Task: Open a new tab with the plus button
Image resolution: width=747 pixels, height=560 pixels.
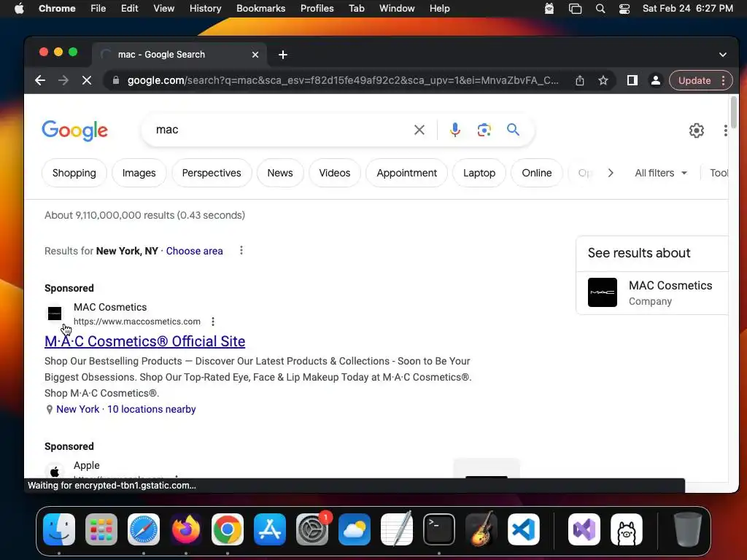Action: tap(283, 55)
